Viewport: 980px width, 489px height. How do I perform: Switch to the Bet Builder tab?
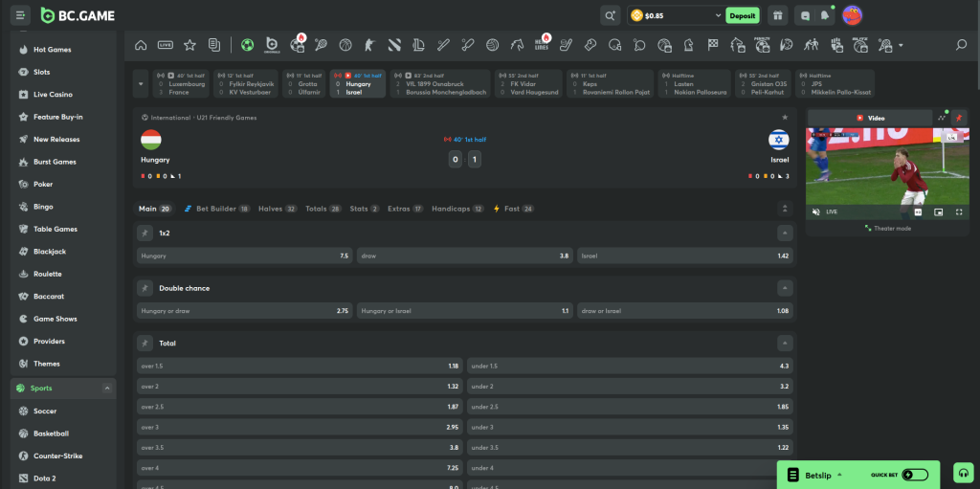point(215,208)
